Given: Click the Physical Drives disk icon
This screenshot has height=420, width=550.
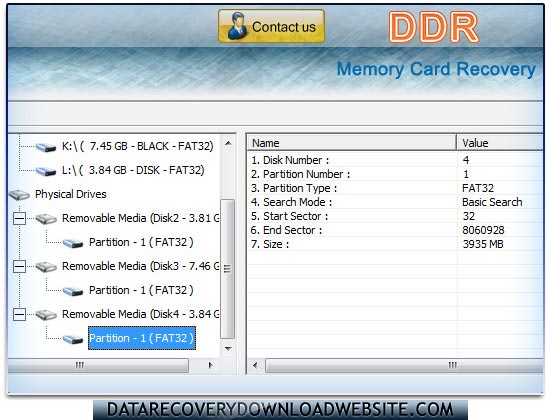Looking at the screenshot, I should tap(19, 195).
